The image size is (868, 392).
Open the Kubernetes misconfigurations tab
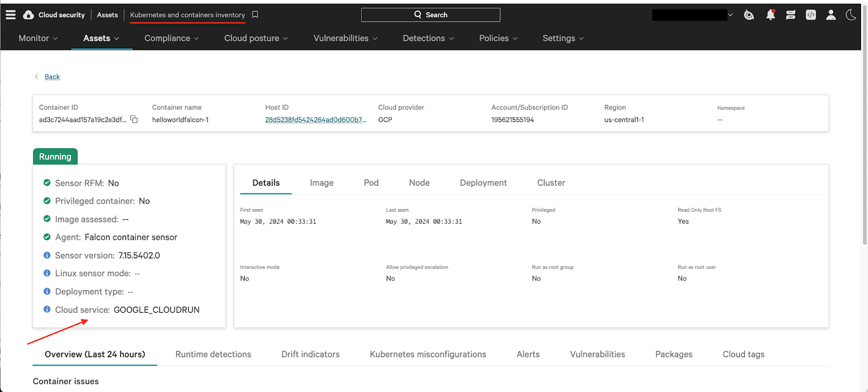(x=428, y=355)
